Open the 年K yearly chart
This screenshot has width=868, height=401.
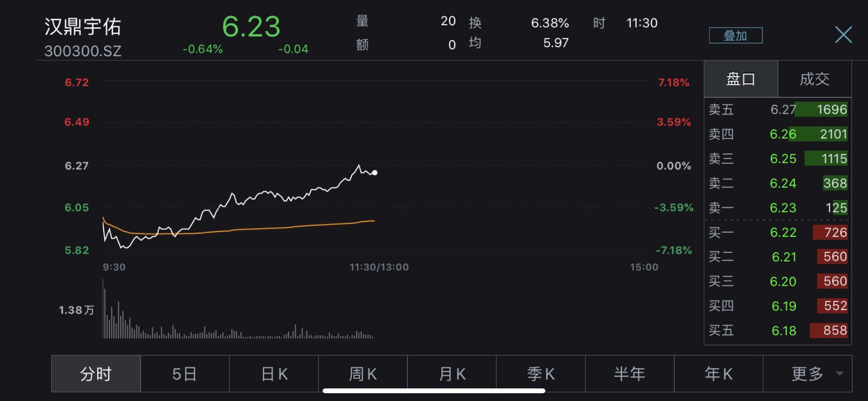[x=718, y=373]
